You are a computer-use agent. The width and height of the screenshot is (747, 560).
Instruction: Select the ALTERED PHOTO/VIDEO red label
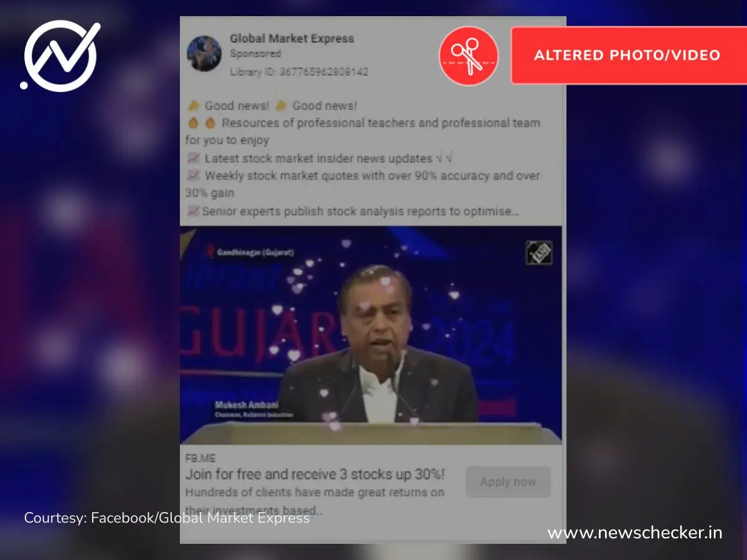pos(628,55)
